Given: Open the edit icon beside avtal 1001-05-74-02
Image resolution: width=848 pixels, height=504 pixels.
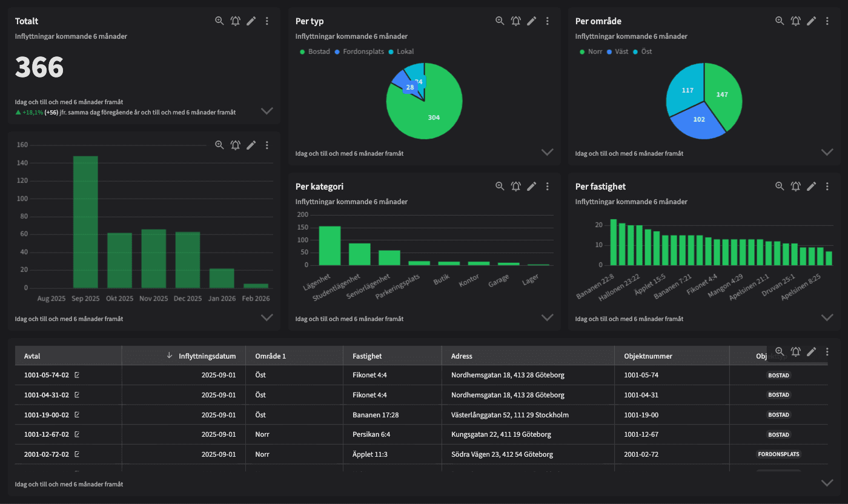Looking at the screenshot, I should point(76,375).
